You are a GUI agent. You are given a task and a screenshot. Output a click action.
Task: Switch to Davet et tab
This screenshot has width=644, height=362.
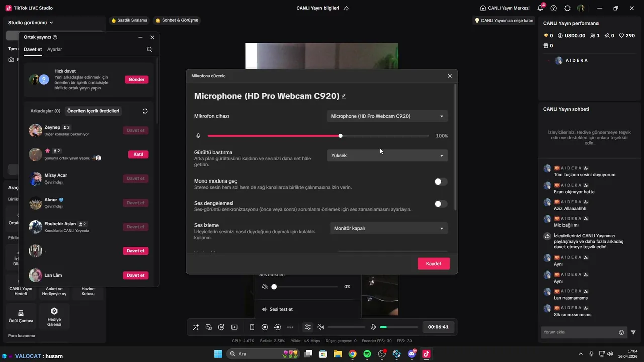coord(33,49)
